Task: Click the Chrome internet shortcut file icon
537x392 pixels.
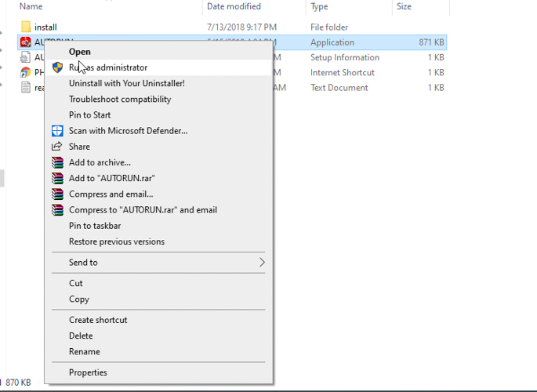Action: pos(25,73)
